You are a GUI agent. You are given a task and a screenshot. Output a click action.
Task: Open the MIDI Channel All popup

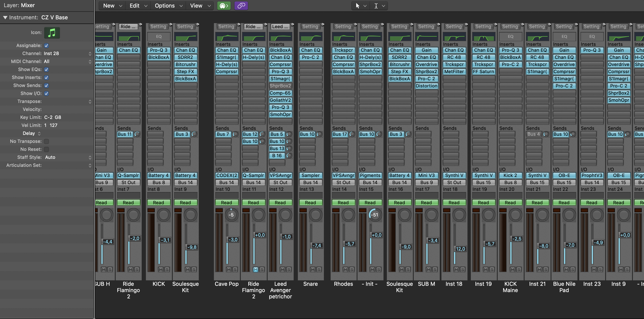tap(68, 62)
